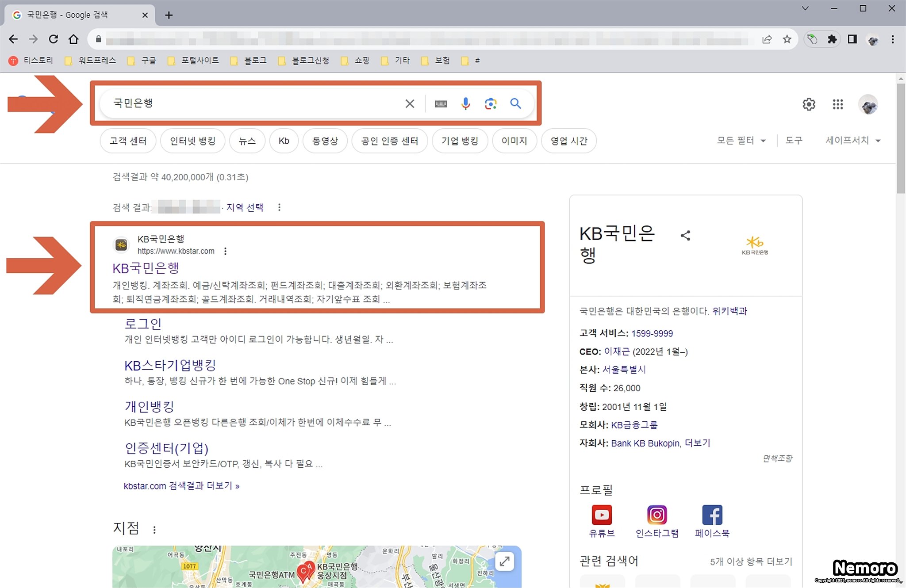Click inside the 국민은행 search field
The image size is (906, 588).
pyautogui.click(x=248, y=103)
